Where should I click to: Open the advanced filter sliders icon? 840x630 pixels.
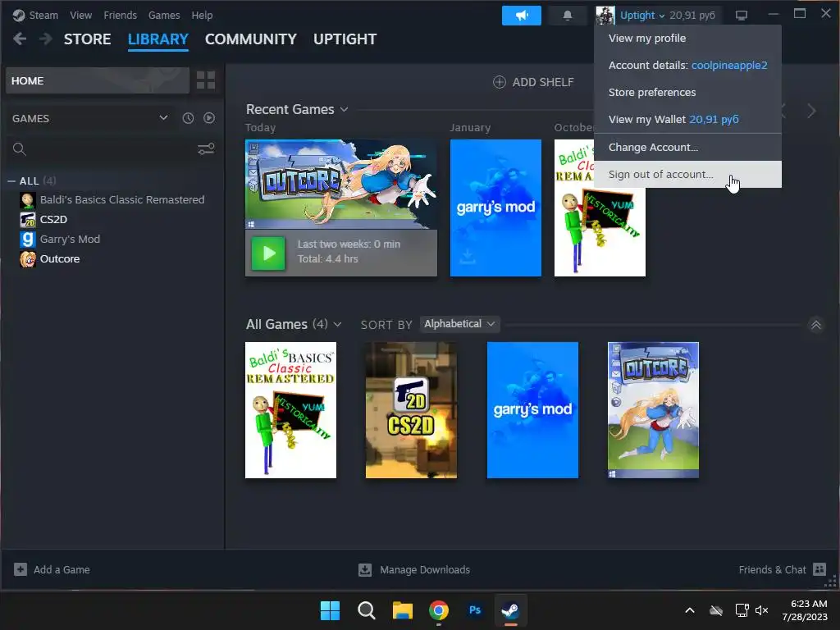click(206, 149)
